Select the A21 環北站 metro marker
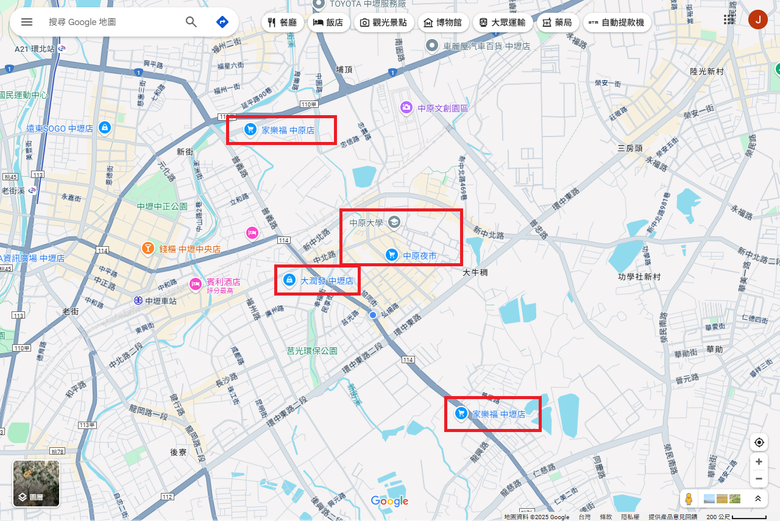 pos(62,48)
